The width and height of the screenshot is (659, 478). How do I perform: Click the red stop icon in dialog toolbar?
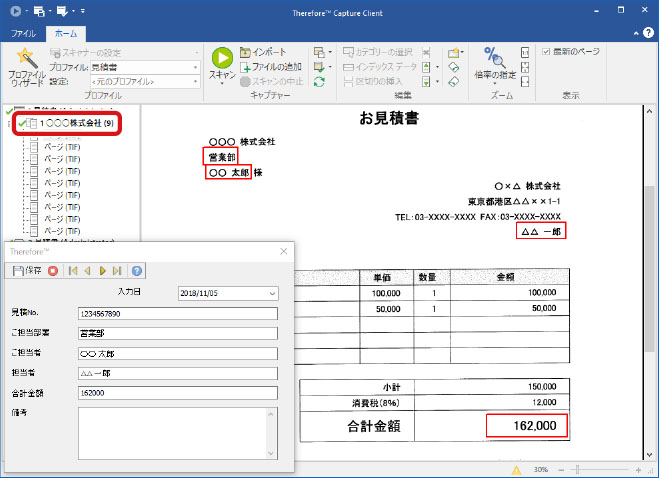[x=53, y=270]
